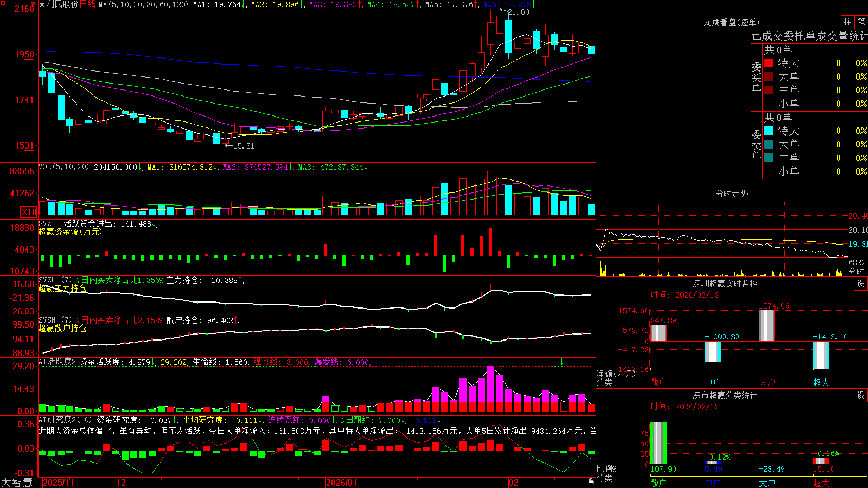Click the 大智慧 logo text
Screen dimensions: 868x488
click(x=17, y=482)
